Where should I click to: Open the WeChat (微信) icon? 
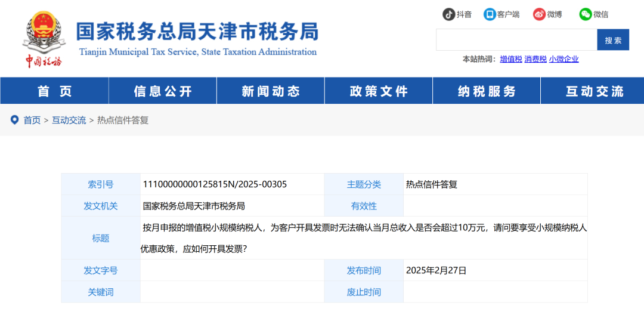585,14
